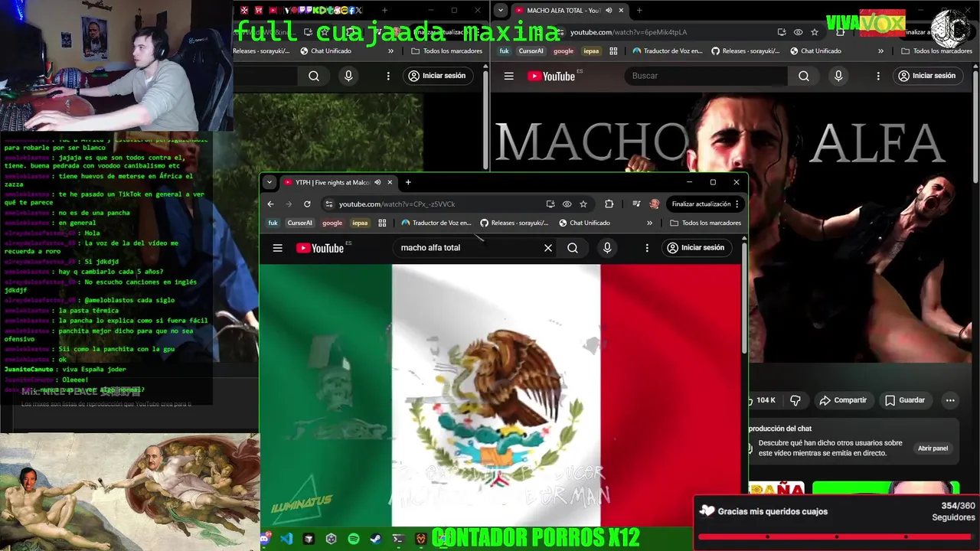
Task: Click 'macho alfa total' search field in front window
Action: (467, 248)
